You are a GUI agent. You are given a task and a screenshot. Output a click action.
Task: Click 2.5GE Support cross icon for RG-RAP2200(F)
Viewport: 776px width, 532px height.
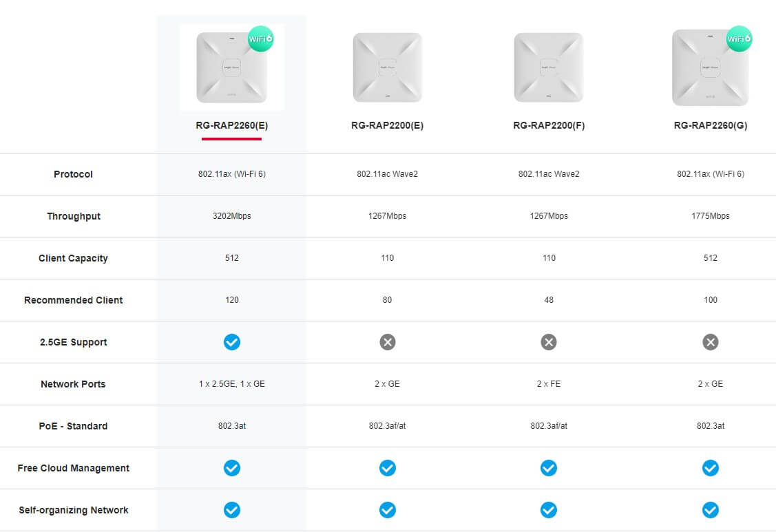548,342
